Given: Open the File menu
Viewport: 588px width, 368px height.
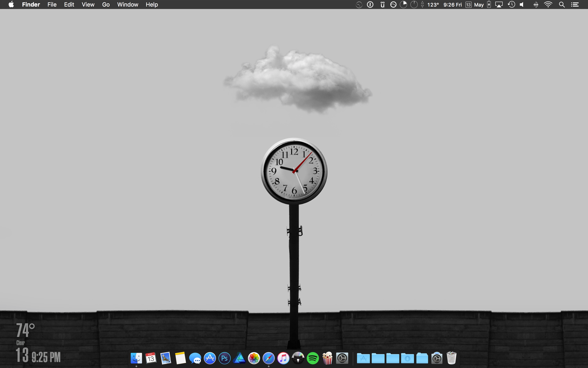Looking at the screenshot, I should click(x=52, y=5).
